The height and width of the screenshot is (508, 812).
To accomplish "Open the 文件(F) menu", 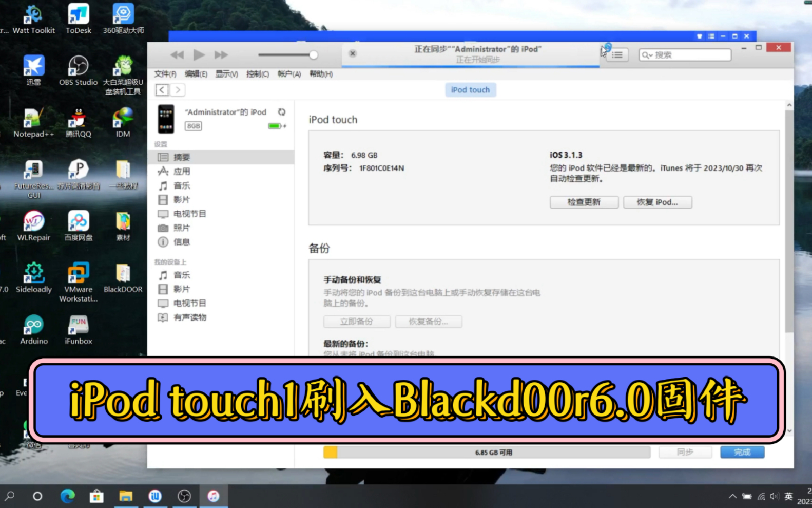I will [165, 74].
